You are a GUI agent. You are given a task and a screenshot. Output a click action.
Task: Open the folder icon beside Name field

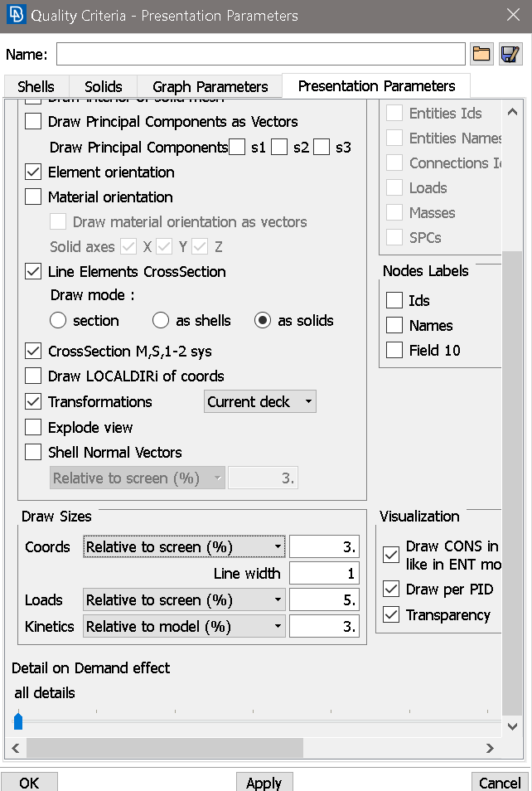[481, 54]
